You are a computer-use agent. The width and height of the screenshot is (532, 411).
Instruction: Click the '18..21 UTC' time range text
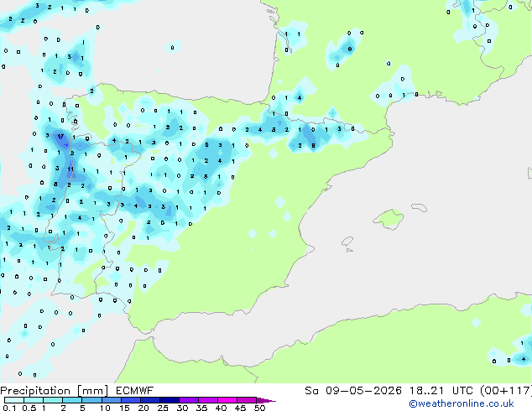[442, 391]
